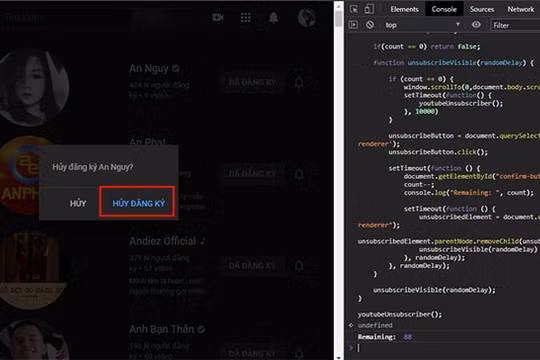Cancel the dialog with HỦY button
Viewport: 540px width, 360px height.
click(78, 203)
